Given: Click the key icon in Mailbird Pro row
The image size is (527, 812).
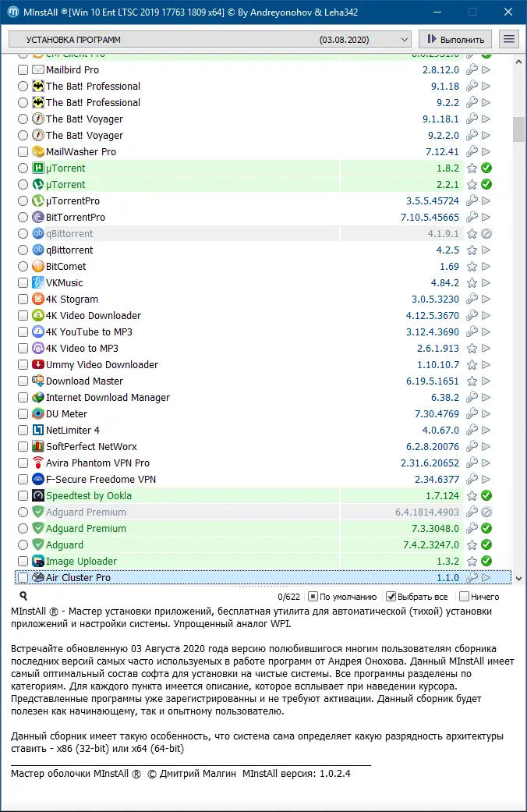Looking at the screenshot, I should (x=472, y=69).
